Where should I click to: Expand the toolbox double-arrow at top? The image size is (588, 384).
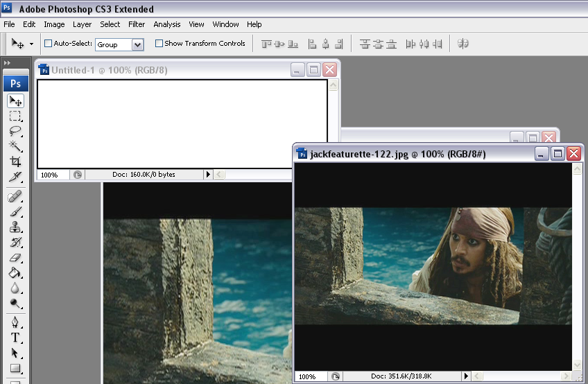pos(8,63)
